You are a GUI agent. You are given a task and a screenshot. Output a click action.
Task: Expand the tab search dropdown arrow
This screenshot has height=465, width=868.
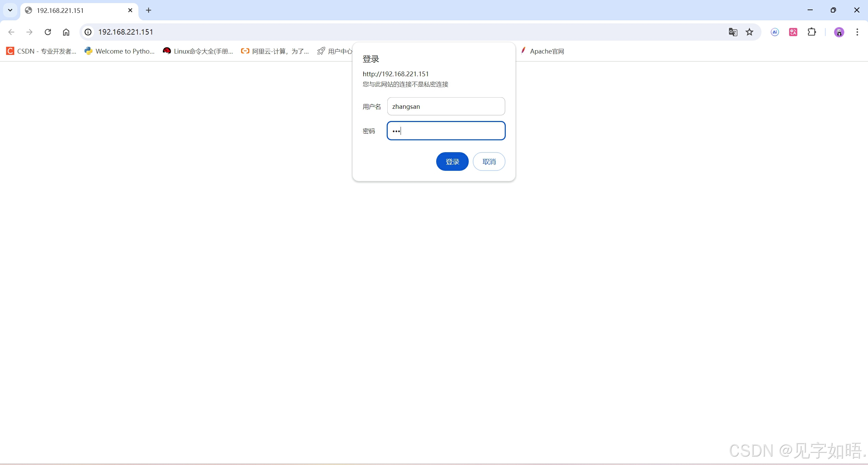point(10,10)
